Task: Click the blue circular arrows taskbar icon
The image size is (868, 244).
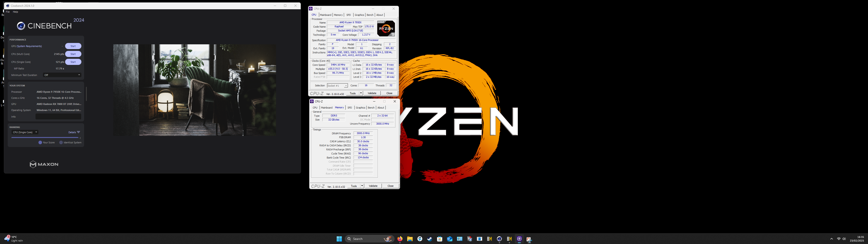Action: (x=420, y=239)
